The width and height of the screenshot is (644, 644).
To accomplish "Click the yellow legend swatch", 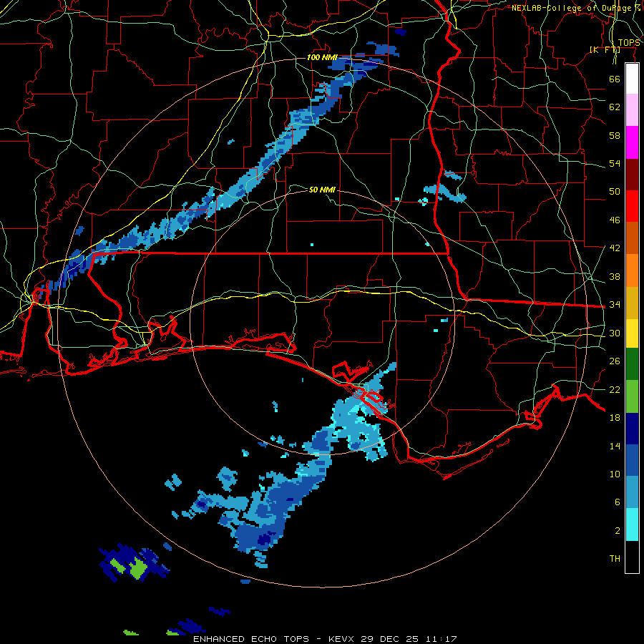I will (632, 333).
